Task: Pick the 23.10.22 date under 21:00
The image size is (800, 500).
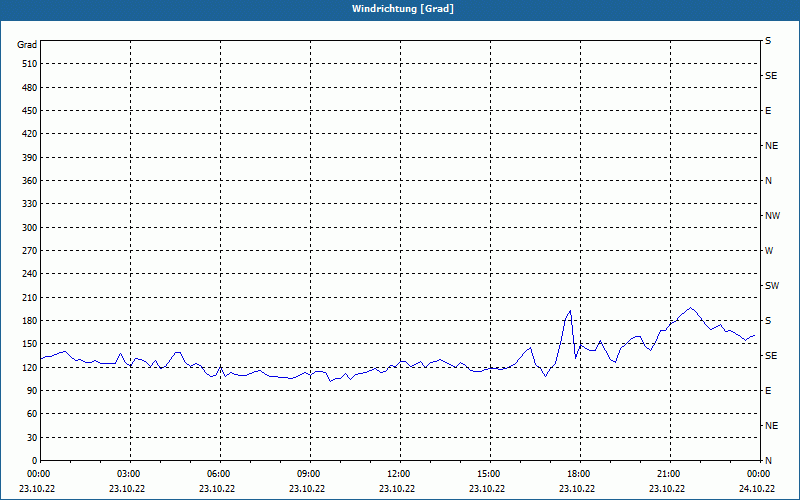Action: pyautogui.click(x=667, y=488)
